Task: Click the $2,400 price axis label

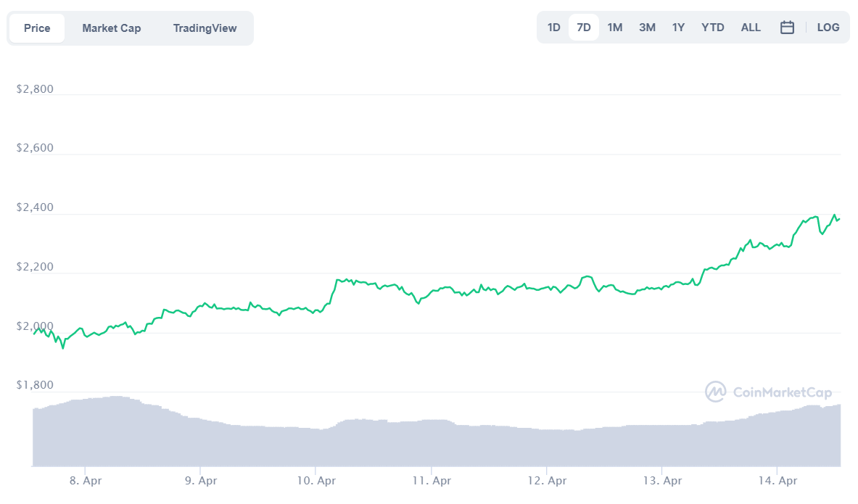Action: click(34, 207)
